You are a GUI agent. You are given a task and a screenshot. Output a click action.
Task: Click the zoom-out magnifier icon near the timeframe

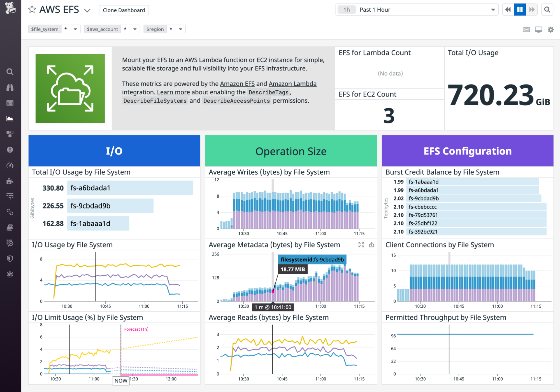[x=547, y=9]
